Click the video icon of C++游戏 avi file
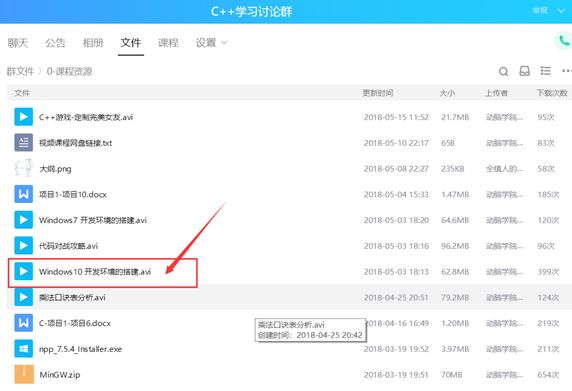572x391 pixels. 24,117
